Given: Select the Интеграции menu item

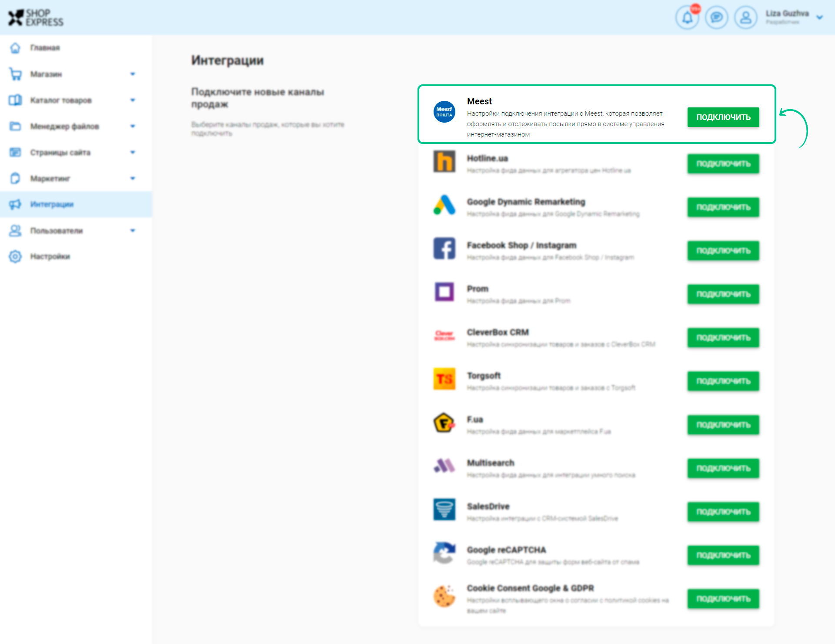Looking at the screenshot, I should [76, 204].
